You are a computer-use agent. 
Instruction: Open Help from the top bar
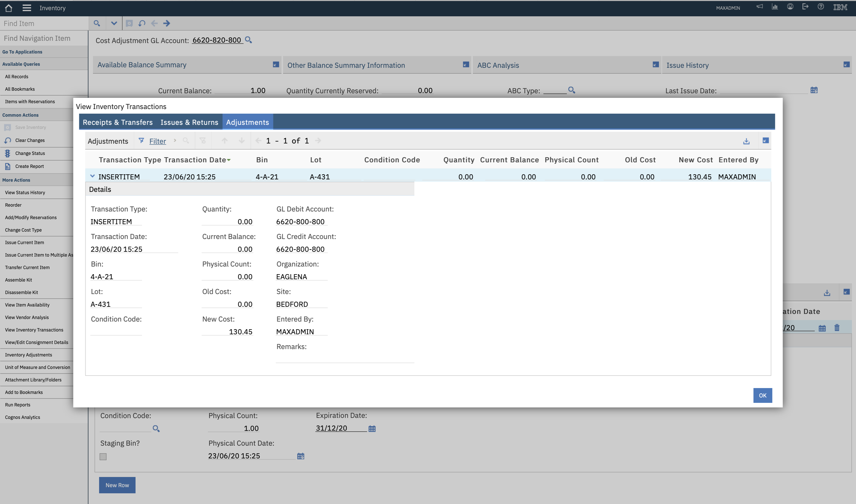pyautogui.click(x=821, y=7)
